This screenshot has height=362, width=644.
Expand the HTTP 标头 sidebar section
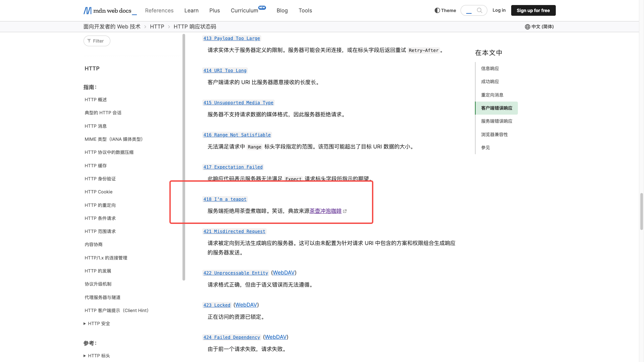97,356
